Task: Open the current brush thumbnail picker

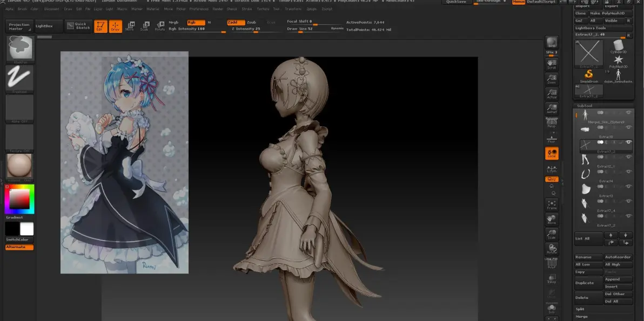Action: pyautogui.click(x=19, y=49)
